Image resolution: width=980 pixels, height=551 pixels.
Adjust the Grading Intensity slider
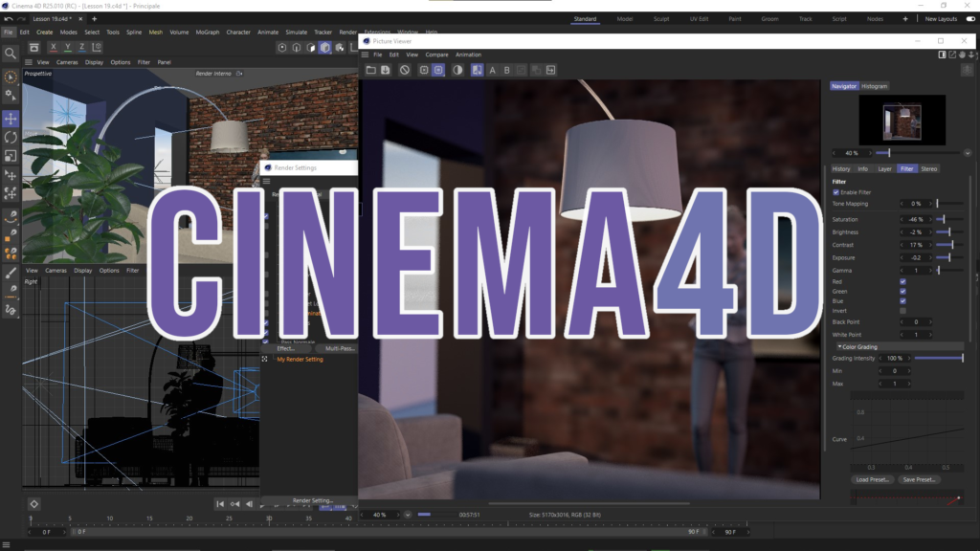(x=939, y=359)
